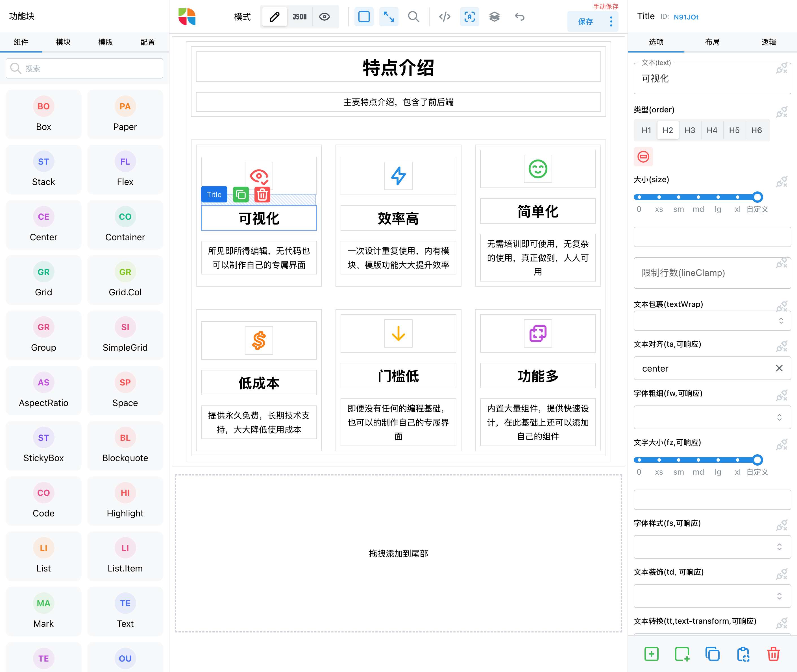Click the 大小(size) slider handle
This screenshot has height=672, width=797.
point(757,197)
